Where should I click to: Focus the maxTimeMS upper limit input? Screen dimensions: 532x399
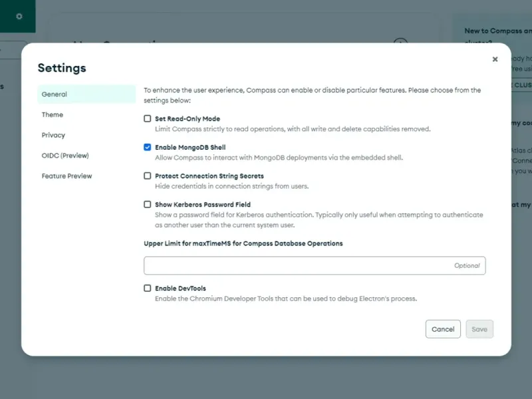pyautogui.click(x=299, y=266)
